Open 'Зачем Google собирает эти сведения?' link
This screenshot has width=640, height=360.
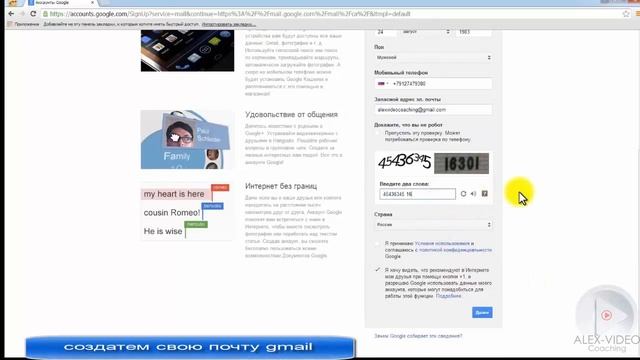click(x=418, y=336)
